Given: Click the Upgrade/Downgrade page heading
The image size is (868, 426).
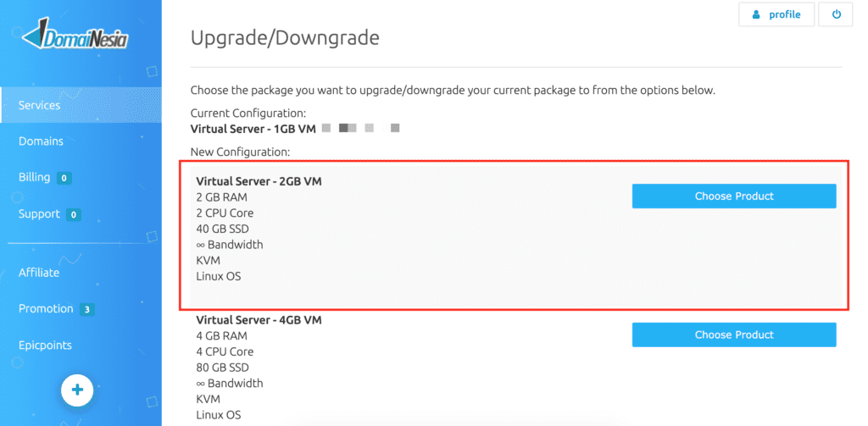Looking at the screenshot, I should point(285,38).
